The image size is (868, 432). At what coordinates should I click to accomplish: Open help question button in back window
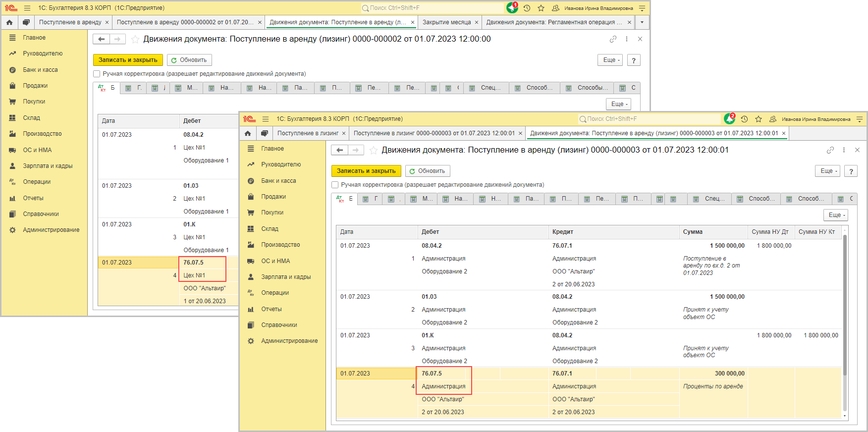pos(634,60)
